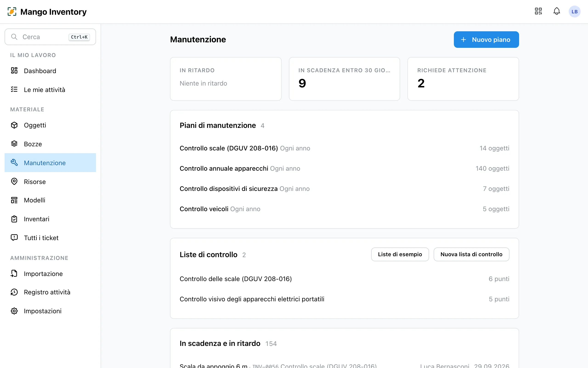Click the Inventari clipboard icon

(14, 219)
